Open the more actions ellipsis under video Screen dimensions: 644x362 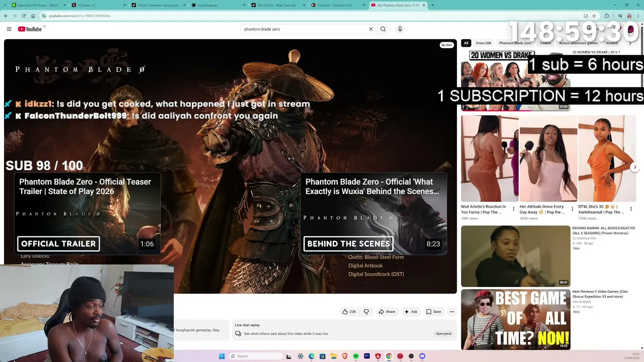coord(452,312)
